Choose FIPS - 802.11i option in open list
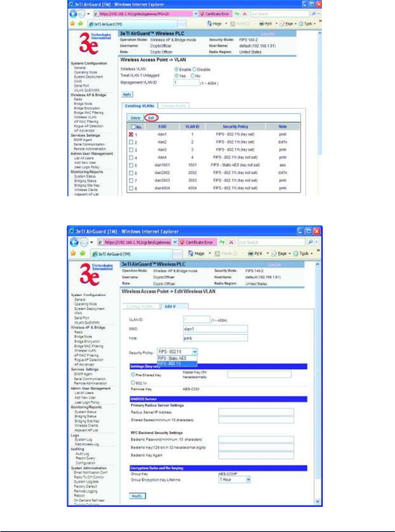This screenshot has height=532, width=395. [177, 363]
